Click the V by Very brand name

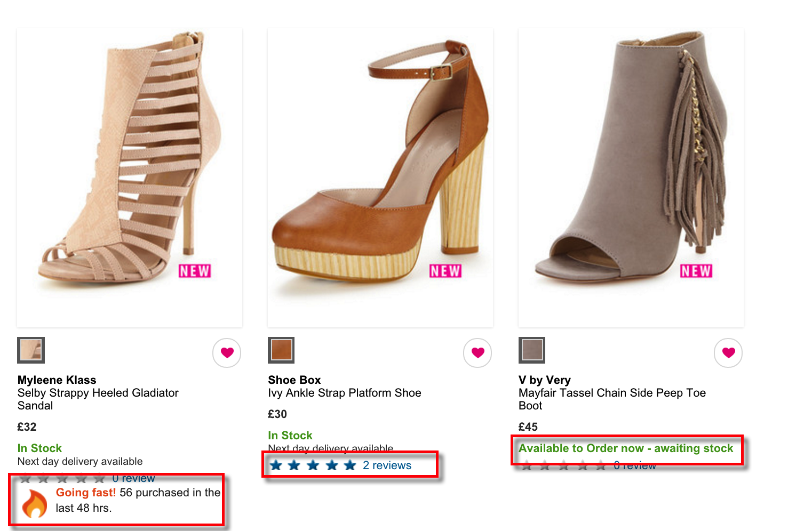point(545,380)
